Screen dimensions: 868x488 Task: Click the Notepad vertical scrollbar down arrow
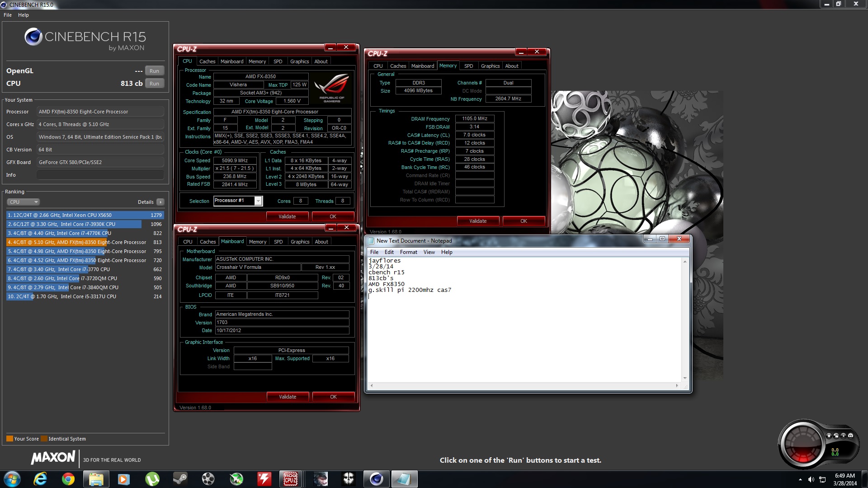[x=685, y=378]
